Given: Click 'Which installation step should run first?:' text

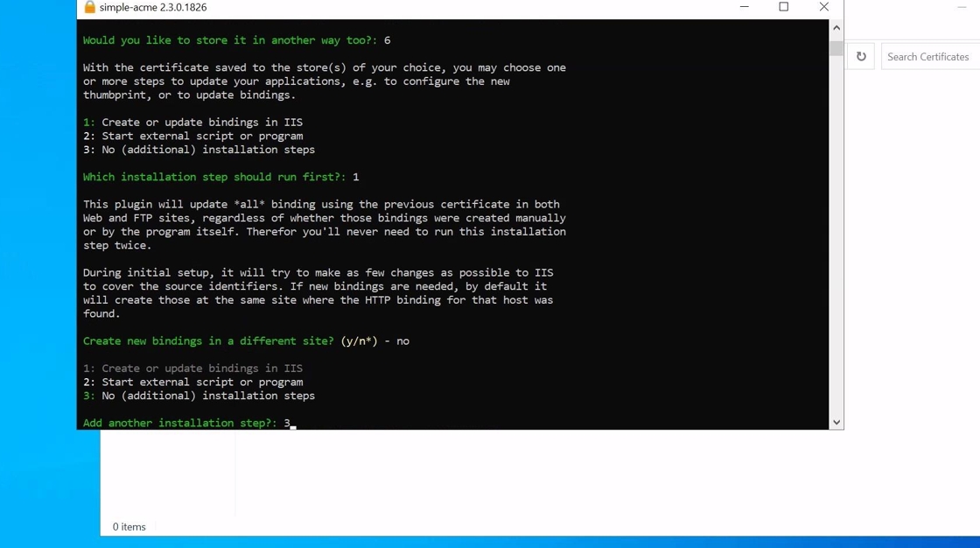Looking at the screenshot, I should click(x=214, y=177).
